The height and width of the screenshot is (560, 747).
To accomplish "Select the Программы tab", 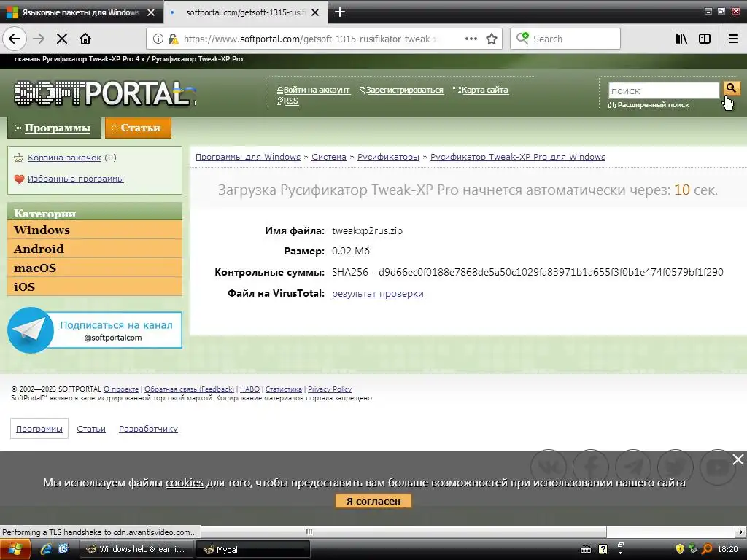I will coord(53,128).
